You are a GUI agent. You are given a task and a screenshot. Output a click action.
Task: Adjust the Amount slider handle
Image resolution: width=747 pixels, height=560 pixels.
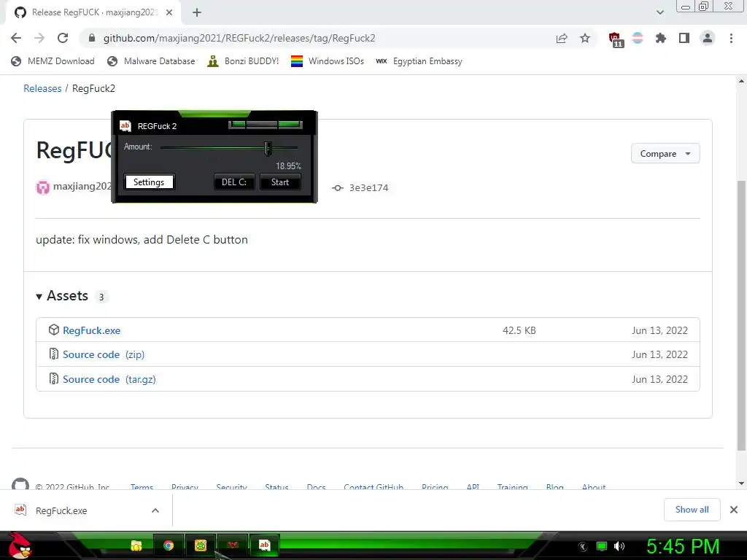coord(268,148)
